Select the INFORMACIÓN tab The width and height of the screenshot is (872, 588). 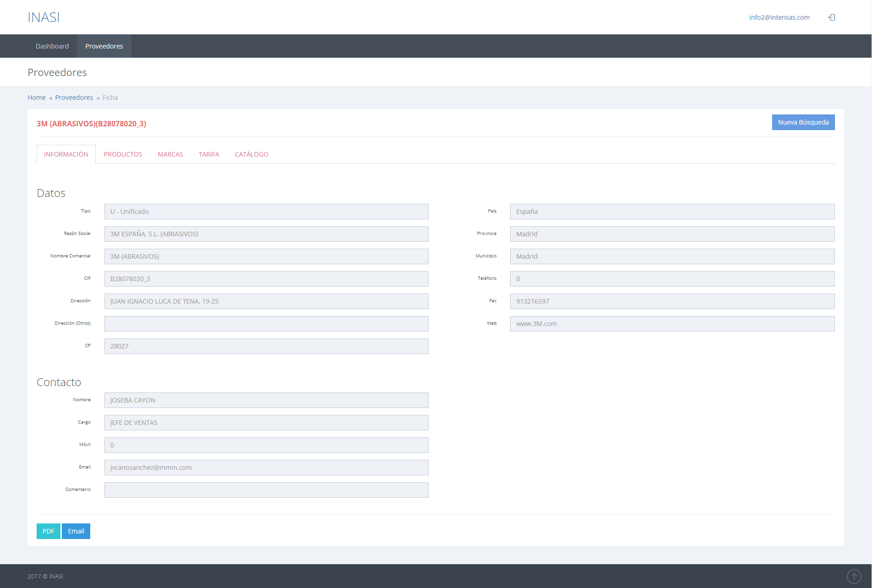tap(66, 154)
